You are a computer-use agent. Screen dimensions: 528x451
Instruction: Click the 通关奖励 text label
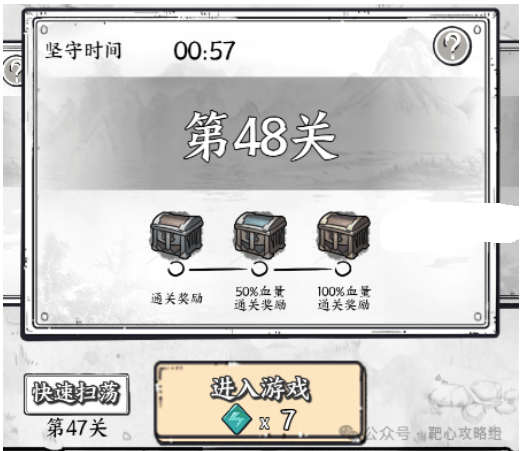[x=177, y=298]
